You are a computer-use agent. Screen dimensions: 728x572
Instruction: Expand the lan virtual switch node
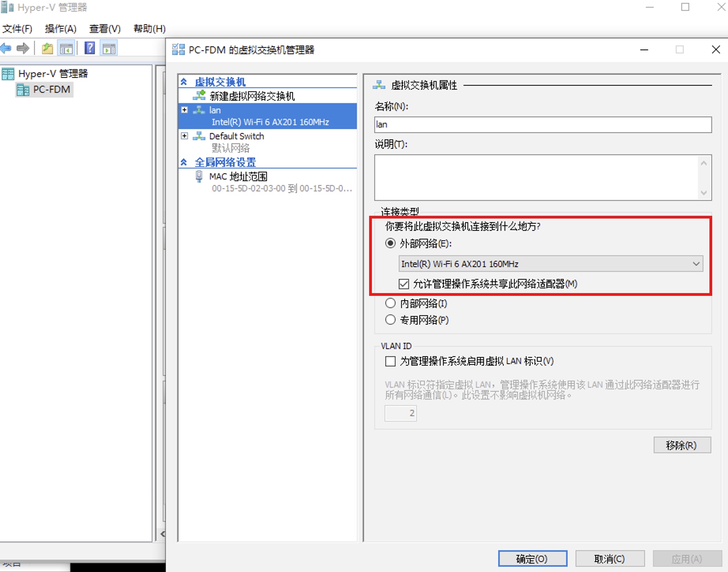click(x=184, y=110)
